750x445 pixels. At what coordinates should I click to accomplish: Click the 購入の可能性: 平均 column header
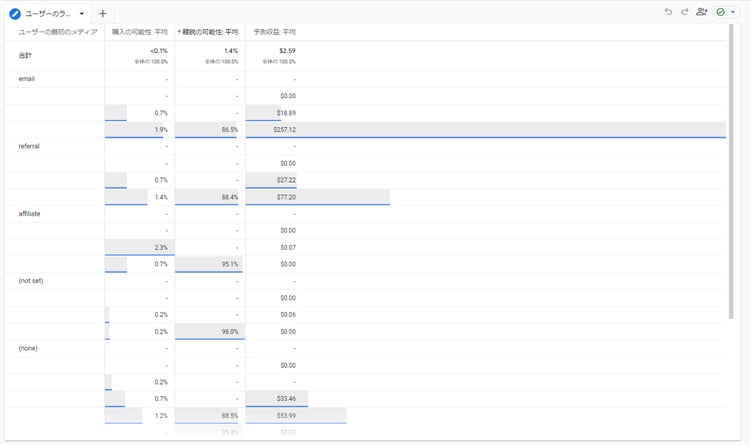139,33
